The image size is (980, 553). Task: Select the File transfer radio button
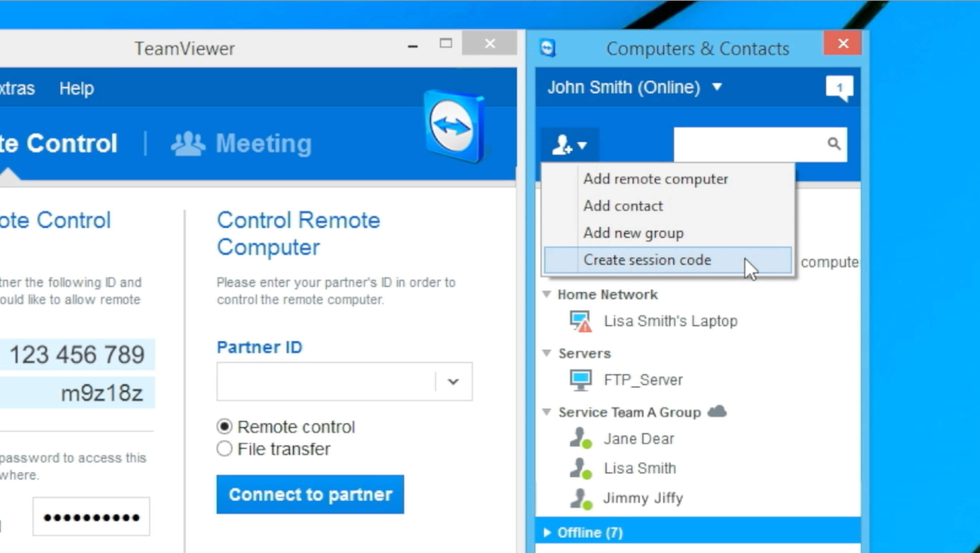tap(224, 448)
